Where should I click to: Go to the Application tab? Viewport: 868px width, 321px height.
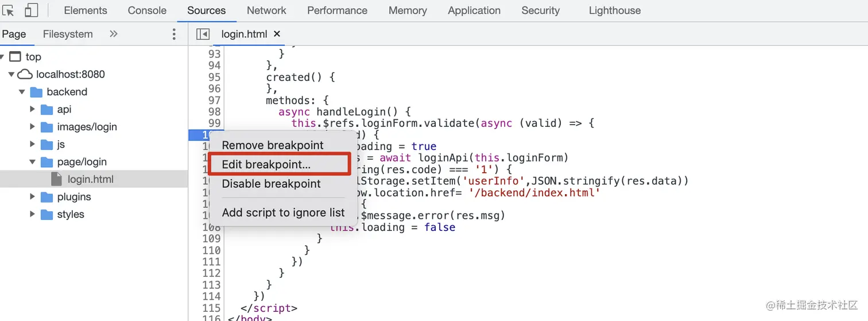coord(474,10)
